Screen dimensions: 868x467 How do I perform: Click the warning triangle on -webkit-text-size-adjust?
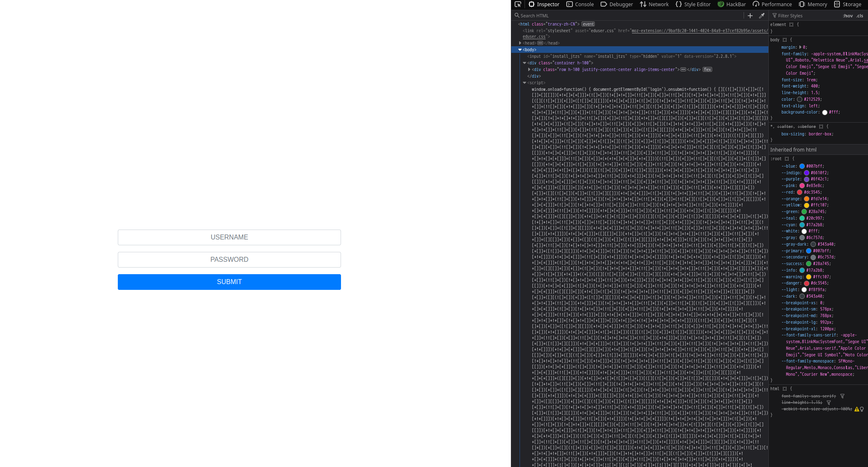(x=857, y=409)
